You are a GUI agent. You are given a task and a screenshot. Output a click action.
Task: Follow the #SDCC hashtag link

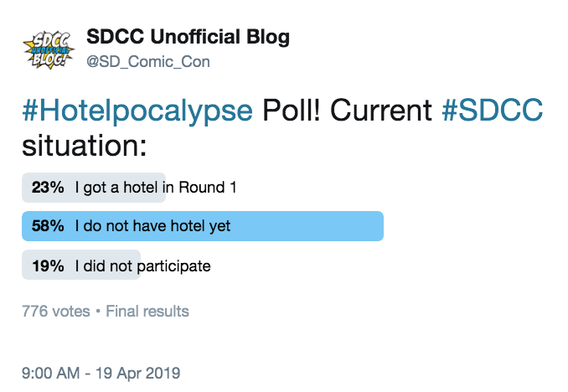492,110
